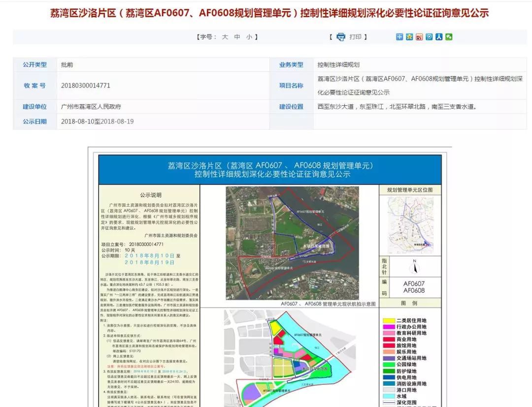Viewport: 532px width, 407px height.
Task: Click the 收案号 value 20180300014771
Action: 86,85
